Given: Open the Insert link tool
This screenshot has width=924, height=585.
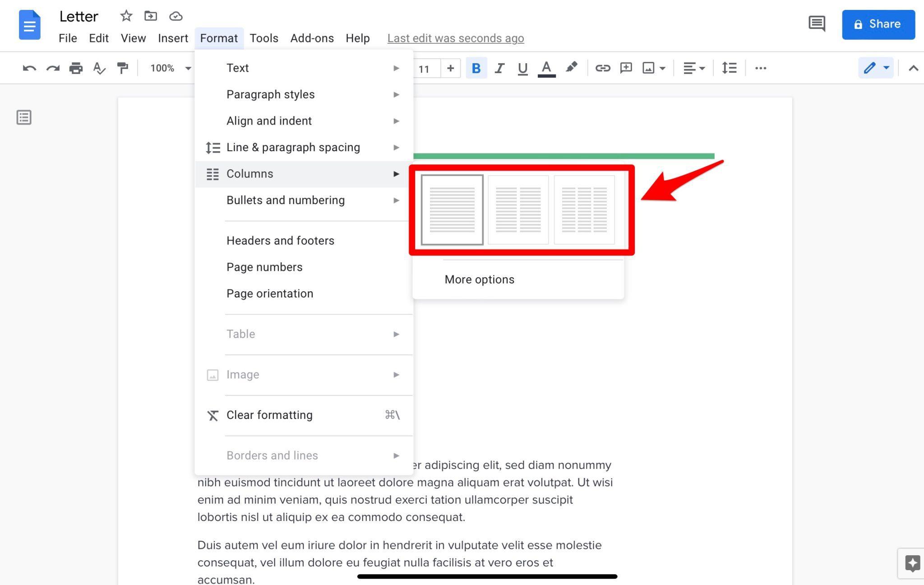Looking at the screenshot, I should click(x=602, y=68).
